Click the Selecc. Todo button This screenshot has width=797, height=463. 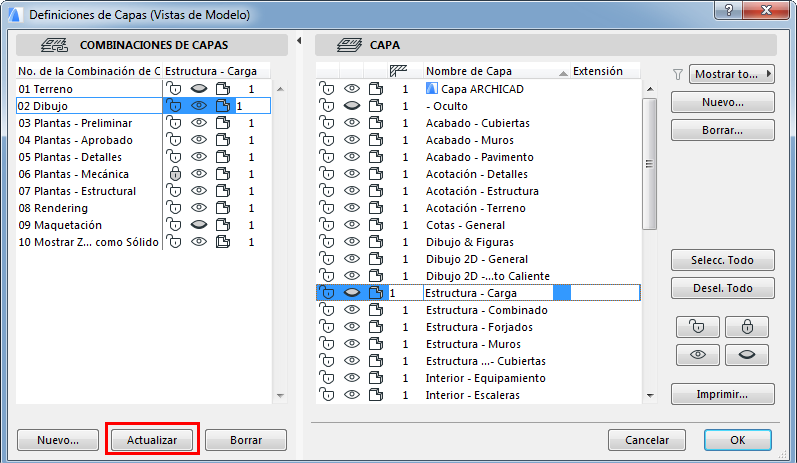[x=723, y=260]
